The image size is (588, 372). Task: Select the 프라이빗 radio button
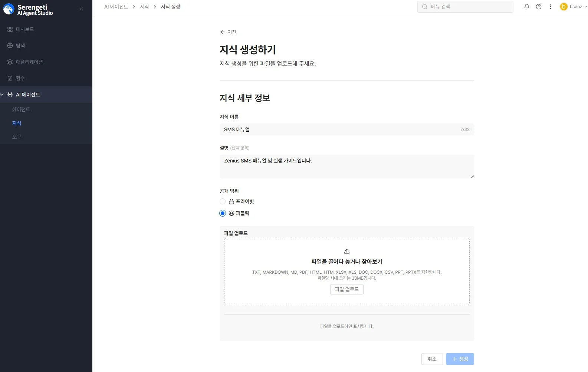pyautogui.click(x=223, y=201)
